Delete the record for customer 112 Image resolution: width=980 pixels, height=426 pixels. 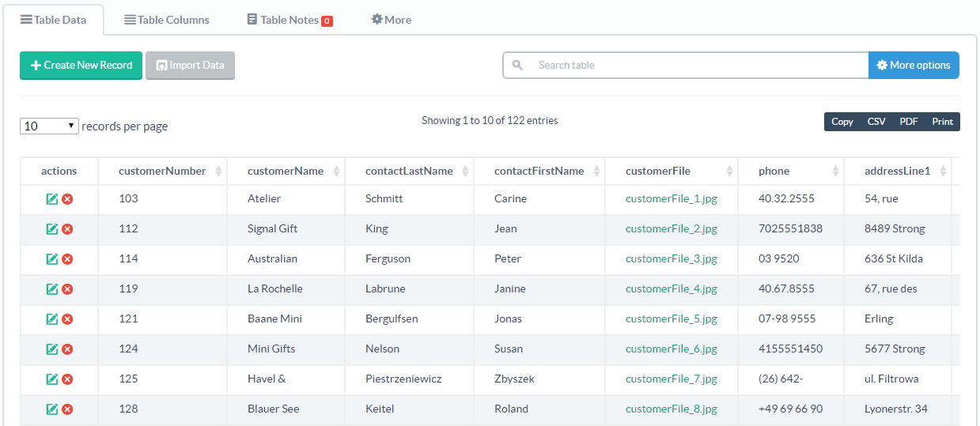[67, 229]
